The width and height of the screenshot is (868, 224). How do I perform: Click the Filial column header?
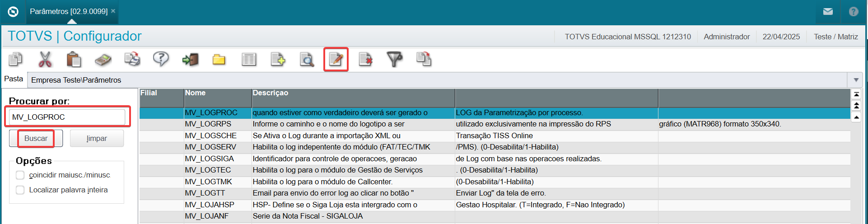pos(161,98)
